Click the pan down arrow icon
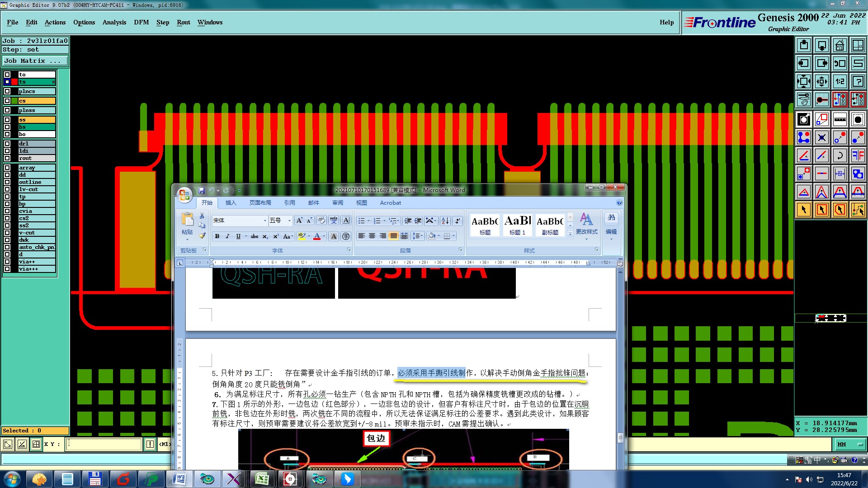868x488 pixels. (x=822, y=45)
